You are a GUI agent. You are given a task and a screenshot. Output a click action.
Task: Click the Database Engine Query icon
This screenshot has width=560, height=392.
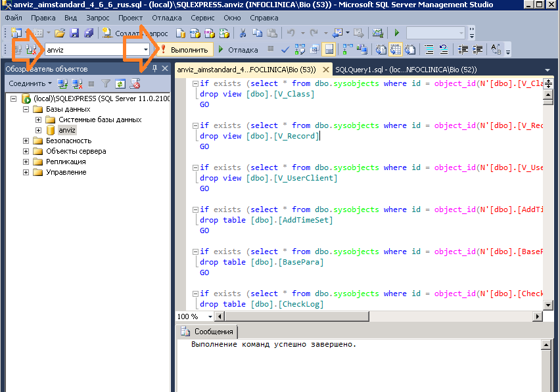(181, 33)
